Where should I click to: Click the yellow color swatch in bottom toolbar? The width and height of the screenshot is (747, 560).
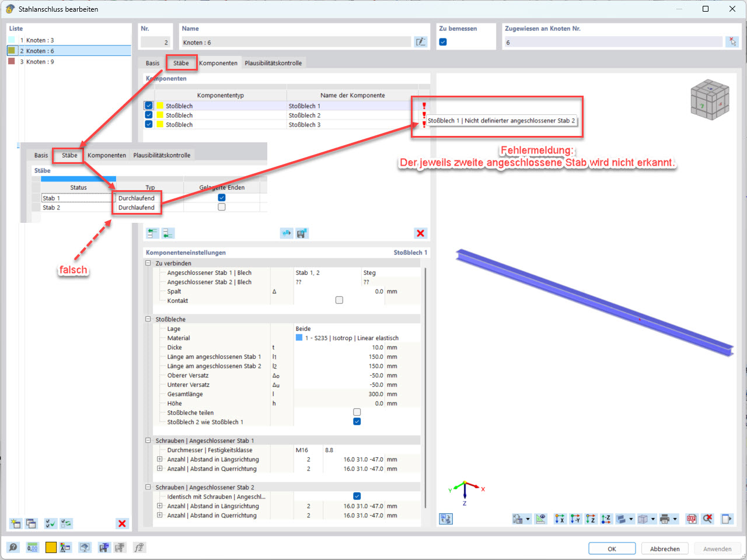(51, 547)
